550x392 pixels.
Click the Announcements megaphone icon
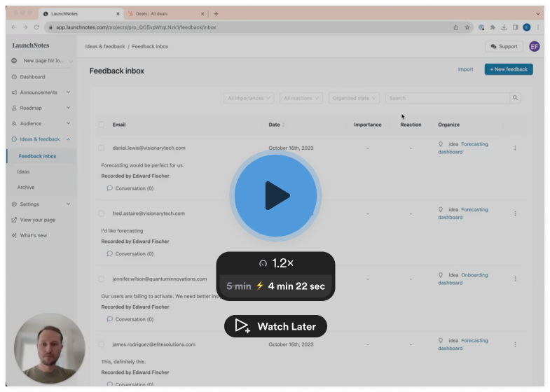coord(14,92)
